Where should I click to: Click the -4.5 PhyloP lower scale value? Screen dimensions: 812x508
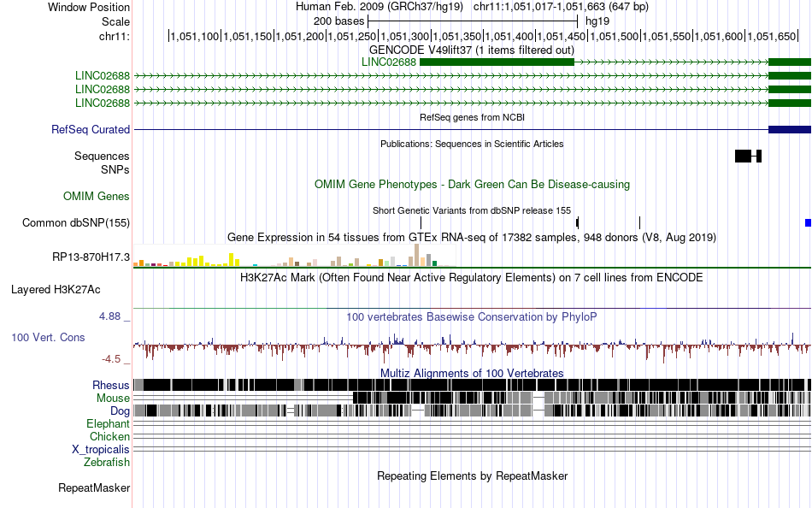click(x=111, y=358)
